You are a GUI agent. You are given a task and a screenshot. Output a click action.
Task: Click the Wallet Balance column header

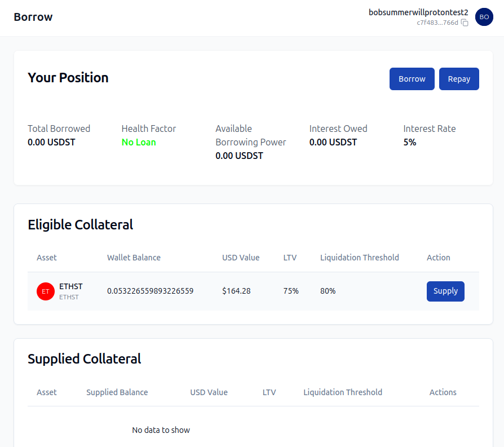click(134, 258)
